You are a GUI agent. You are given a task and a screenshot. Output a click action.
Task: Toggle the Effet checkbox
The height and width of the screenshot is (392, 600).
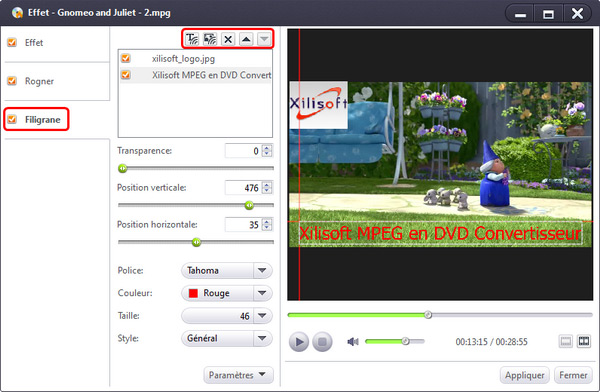pos(12,42)
